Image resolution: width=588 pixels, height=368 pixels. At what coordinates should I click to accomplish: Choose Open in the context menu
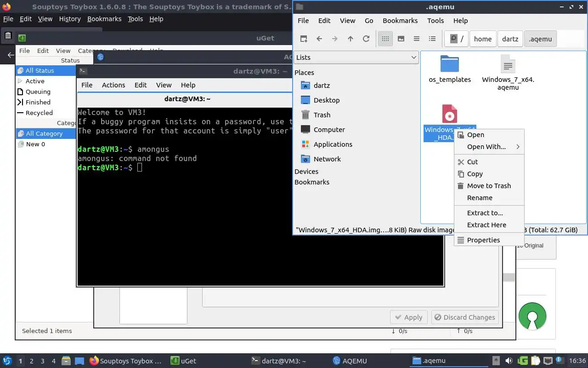pyautogui.click(x=489, y=135)
